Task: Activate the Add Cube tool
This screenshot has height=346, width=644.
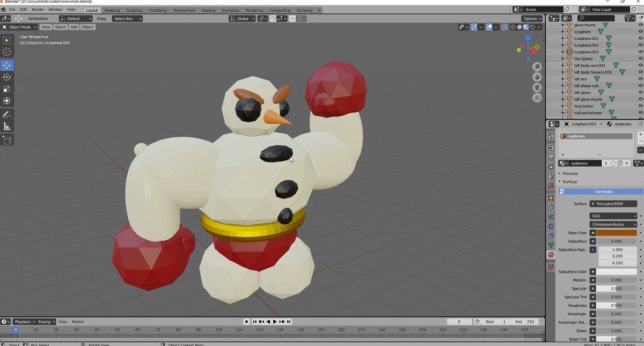Action: pos(7,140)
